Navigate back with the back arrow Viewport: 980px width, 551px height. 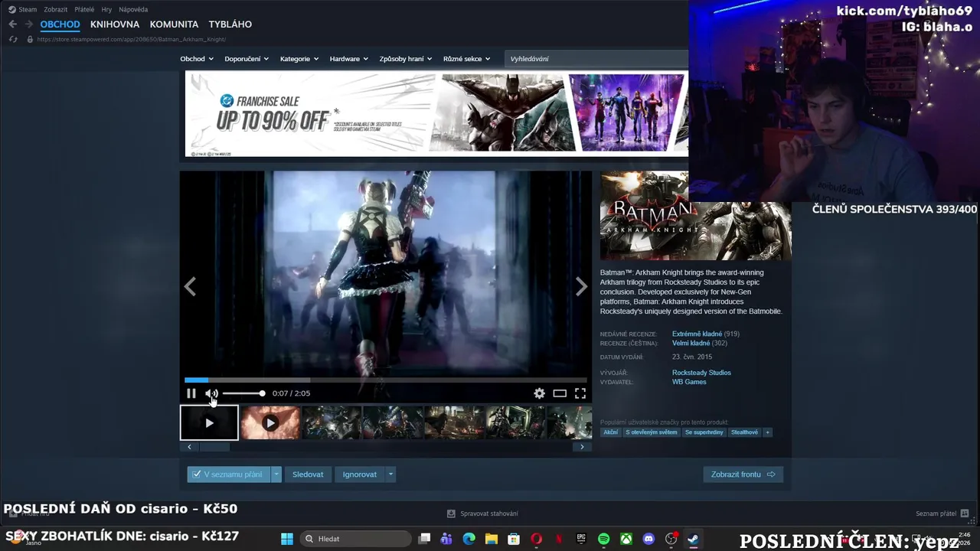click(12, 24)
